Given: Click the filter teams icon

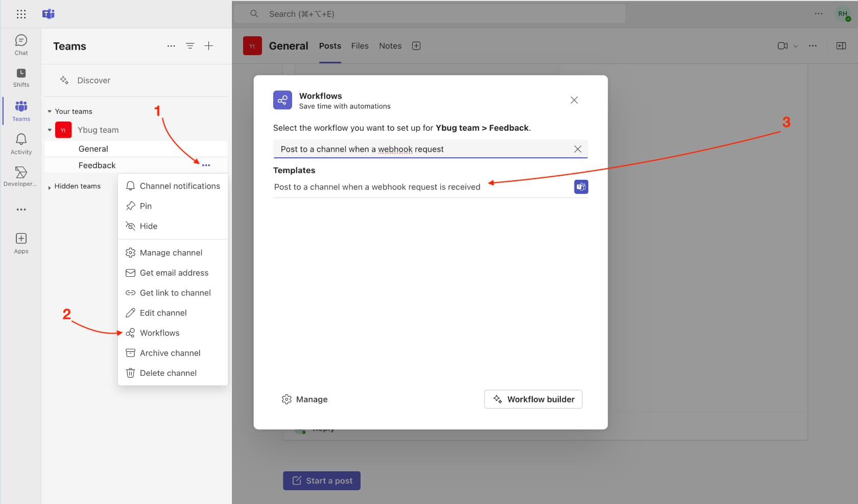Looking at the screenshot, I should 190,46.
